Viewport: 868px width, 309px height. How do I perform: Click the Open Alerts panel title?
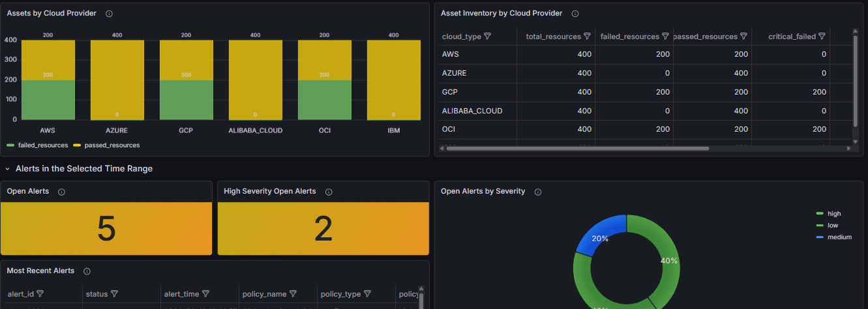click(x=28, y=192)
